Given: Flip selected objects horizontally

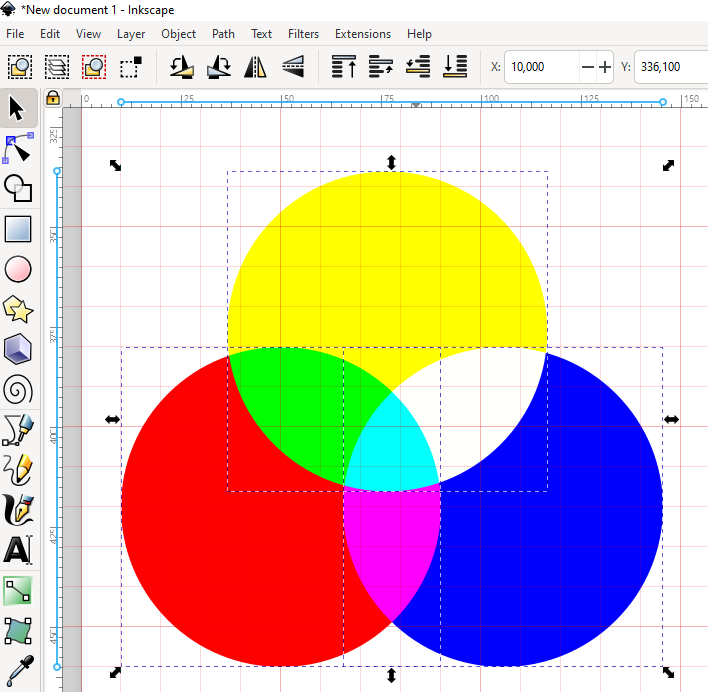Looking at the screenshot, I should [x=257, y=68].
